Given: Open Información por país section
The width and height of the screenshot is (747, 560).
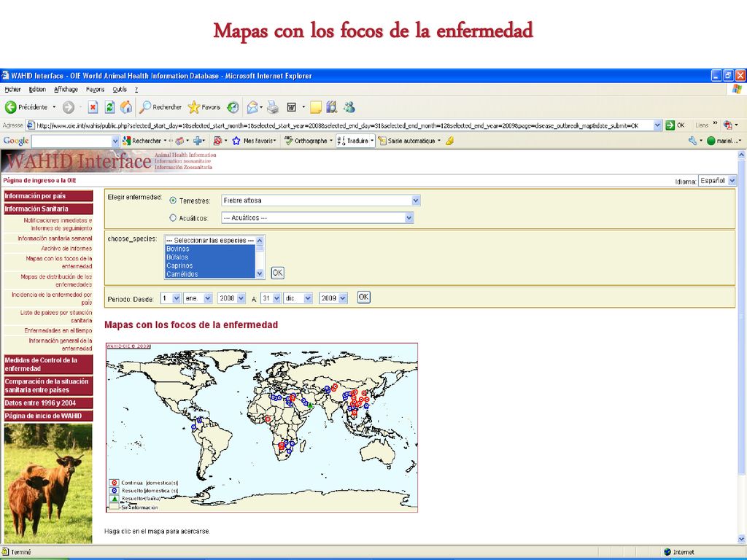Looking at the screenshot, I should click(48, 196).
